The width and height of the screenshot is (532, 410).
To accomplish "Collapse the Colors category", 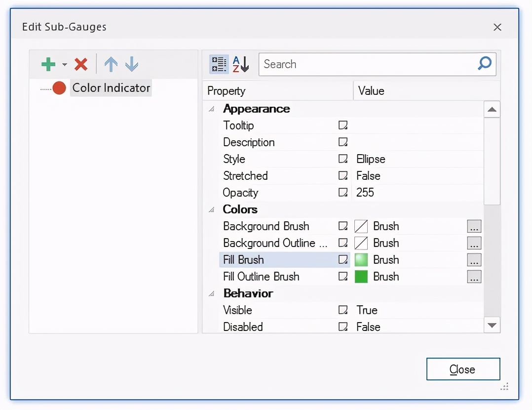I will click(212, 210).
